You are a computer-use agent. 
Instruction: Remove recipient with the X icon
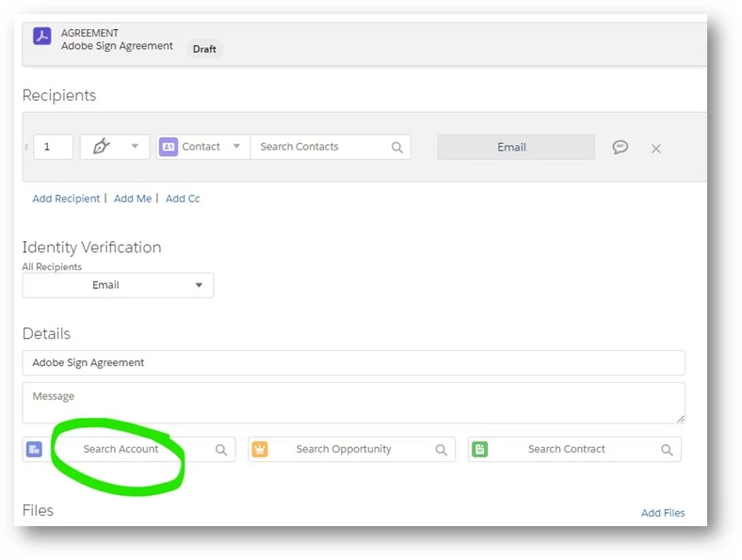[x=656, y=149]
